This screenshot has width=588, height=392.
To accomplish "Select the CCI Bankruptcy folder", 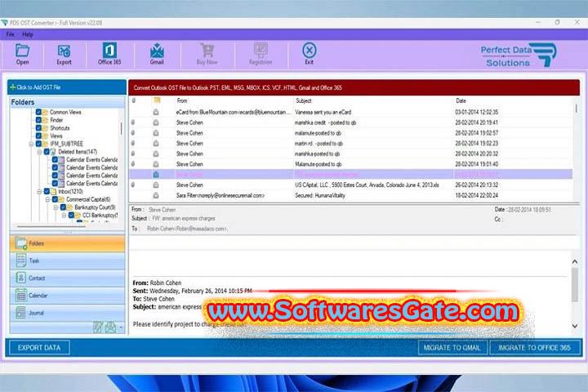I will [100, 216].
